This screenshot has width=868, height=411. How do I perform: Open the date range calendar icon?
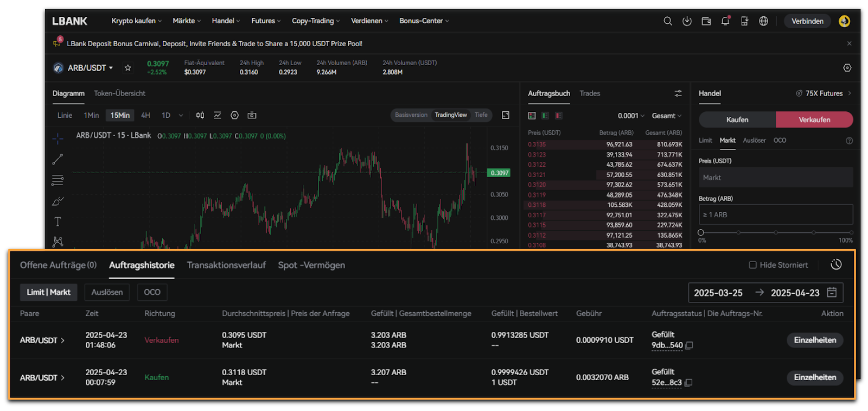point(832,293)
